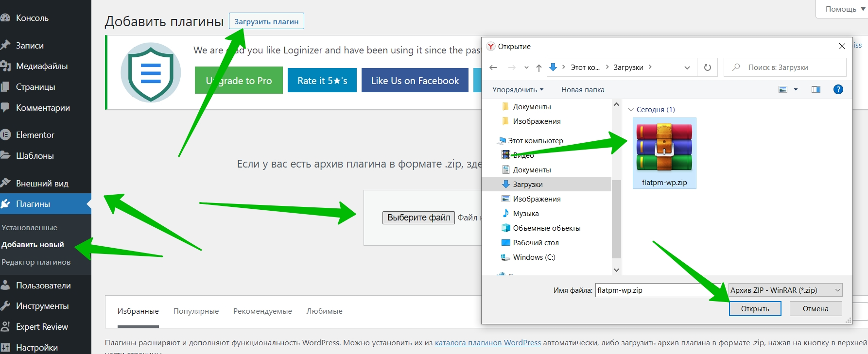The image size is (868, 354).
Task: Change view mode icon in file dialog
Action: click(x=783, y=89)
